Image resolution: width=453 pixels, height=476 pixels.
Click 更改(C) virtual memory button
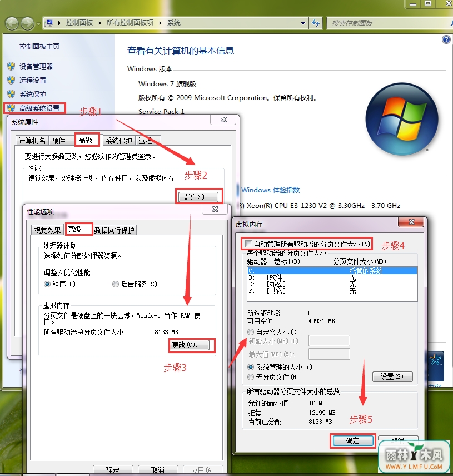(190, 345)
